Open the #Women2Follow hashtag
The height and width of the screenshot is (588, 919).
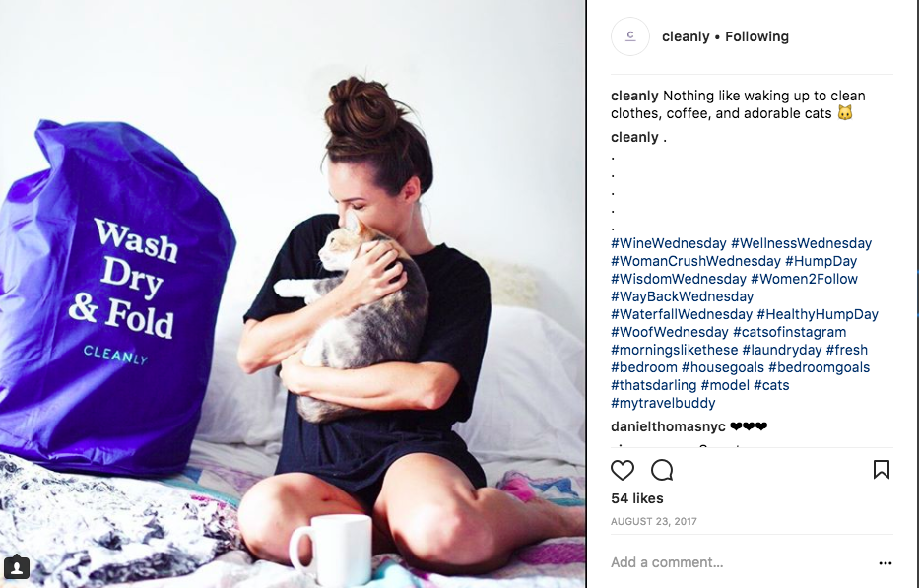pyautogui.click(x=804, y=279)
